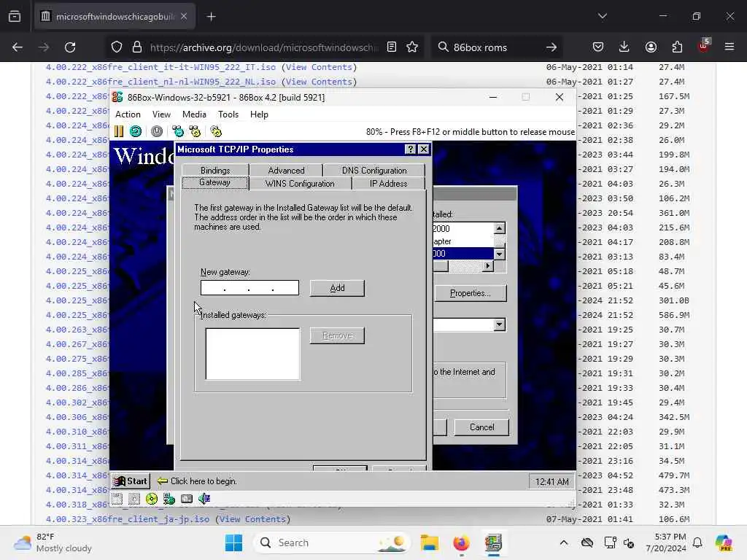The height and width of the screenshot is (560, 747).
Task: Switch to the Advanced tab
Action: pos(286,170)
